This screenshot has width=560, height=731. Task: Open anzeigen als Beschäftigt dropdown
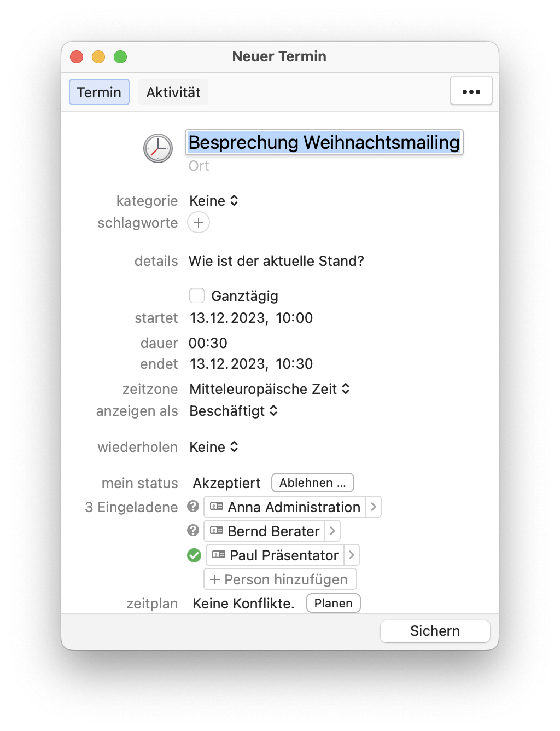(234, 411)
